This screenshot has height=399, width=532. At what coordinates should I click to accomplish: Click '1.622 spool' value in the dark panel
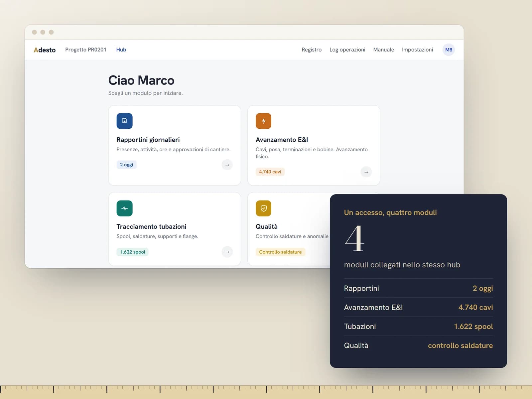(473, 327)
